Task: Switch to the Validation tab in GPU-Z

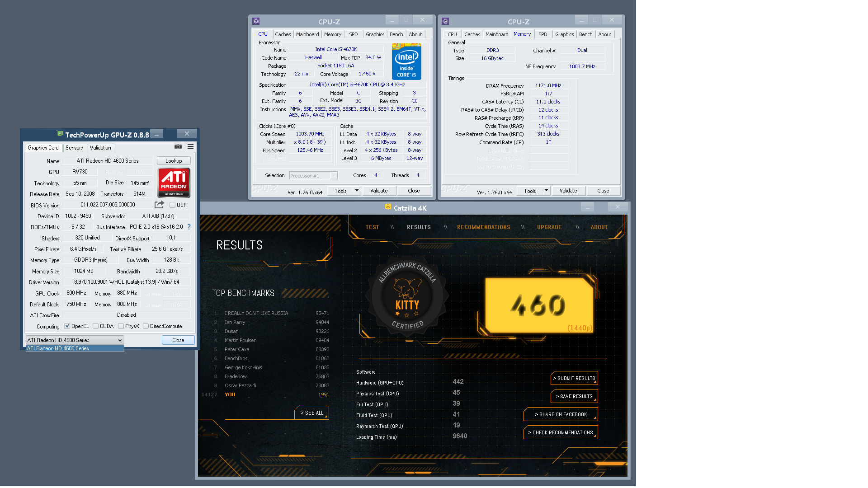Action: click(100, 148)
